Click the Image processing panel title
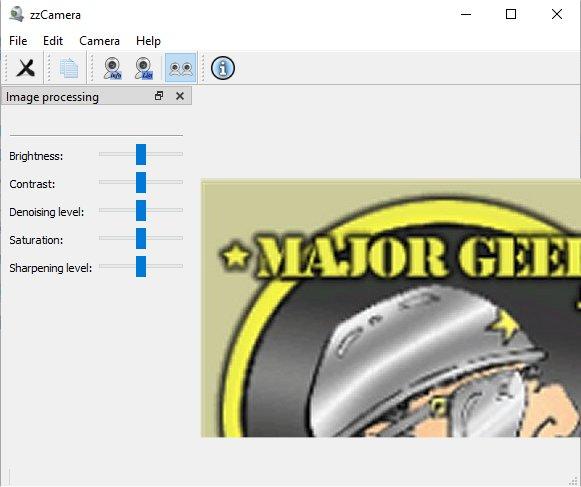 click(52, 97)
